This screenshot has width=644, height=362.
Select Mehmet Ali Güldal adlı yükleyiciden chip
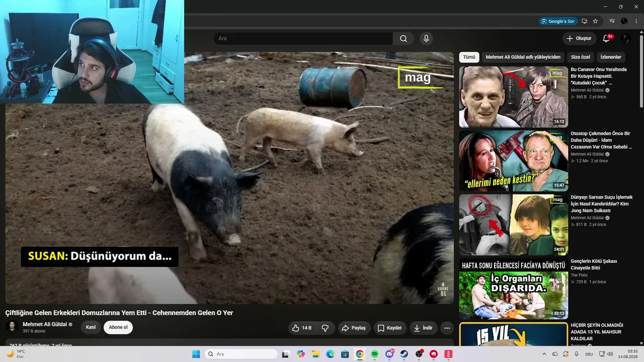(x=523, y=57)
